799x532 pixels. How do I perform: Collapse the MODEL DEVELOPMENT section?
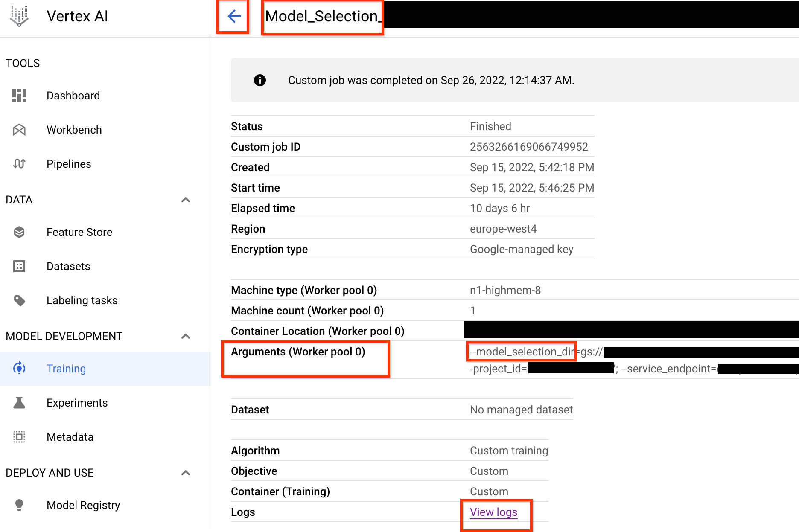coord(186,336)
